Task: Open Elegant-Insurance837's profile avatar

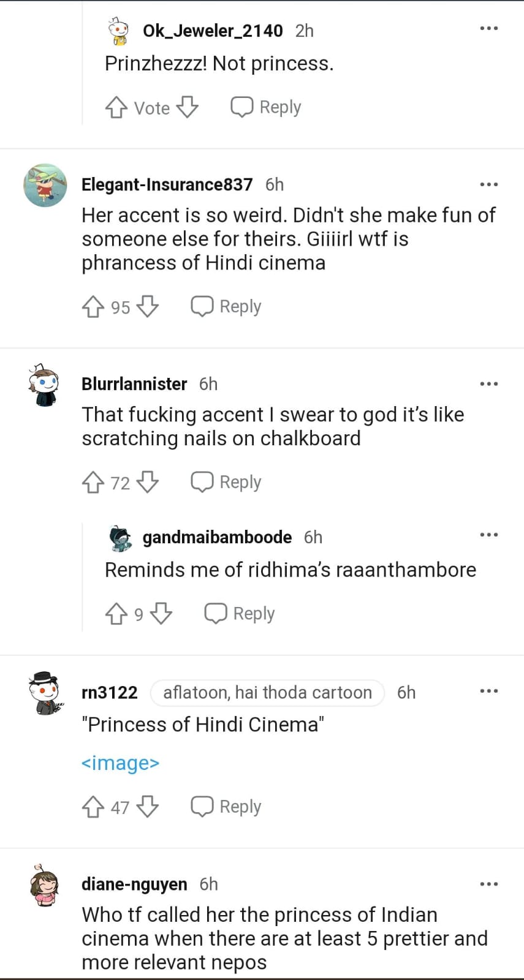Action: pyautogui.click(x=45, y=185)
